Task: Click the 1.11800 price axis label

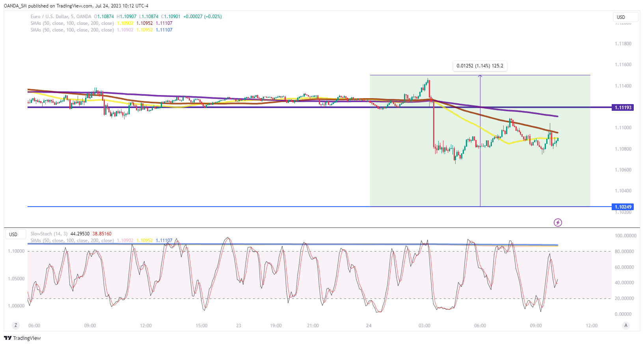Action: tap(623, 44)
